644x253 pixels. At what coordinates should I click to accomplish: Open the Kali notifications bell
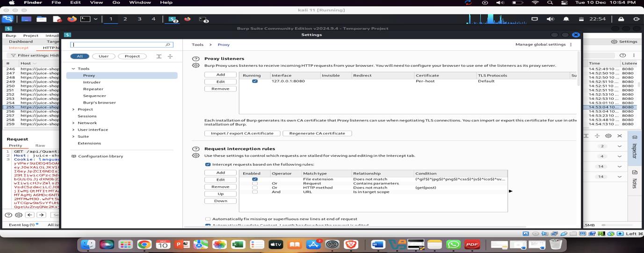[566, 19]
